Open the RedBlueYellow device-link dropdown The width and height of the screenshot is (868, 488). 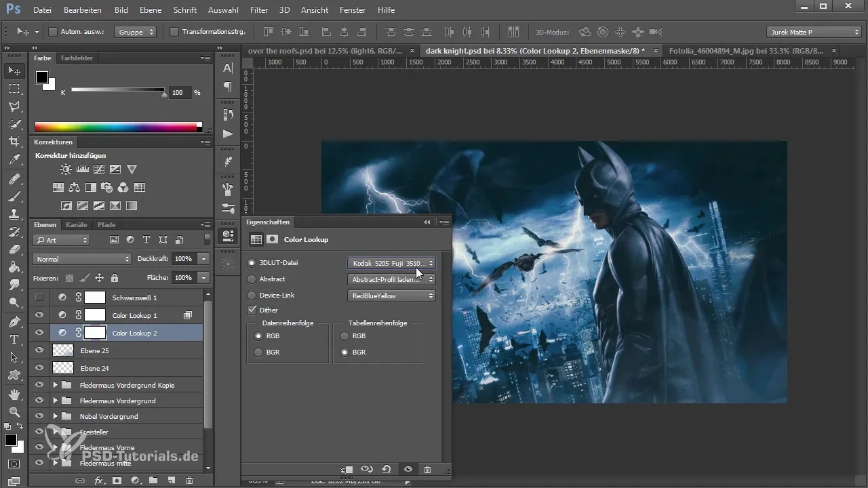(391, 296)
